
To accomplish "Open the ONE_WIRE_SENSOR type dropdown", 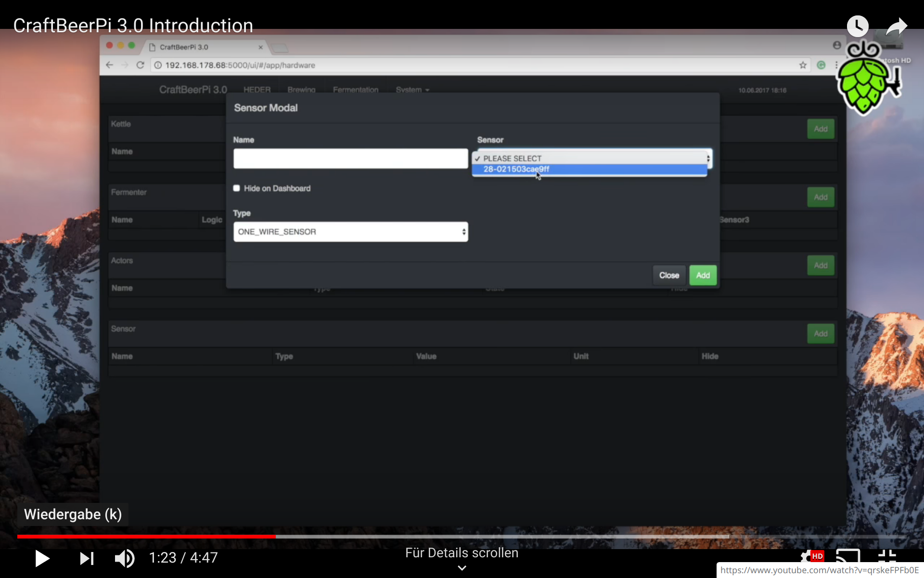I will pos(350,232).
